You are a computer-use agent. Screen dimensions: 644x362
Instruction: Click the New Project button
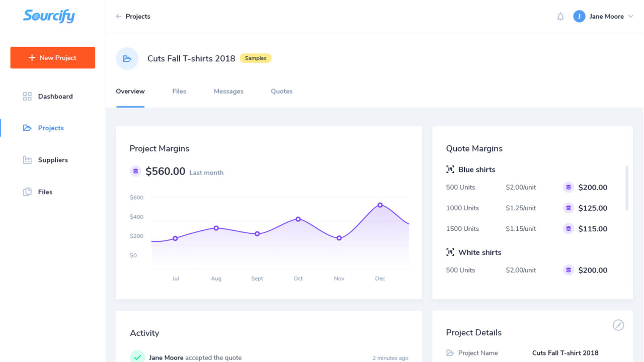coord(52,57)
